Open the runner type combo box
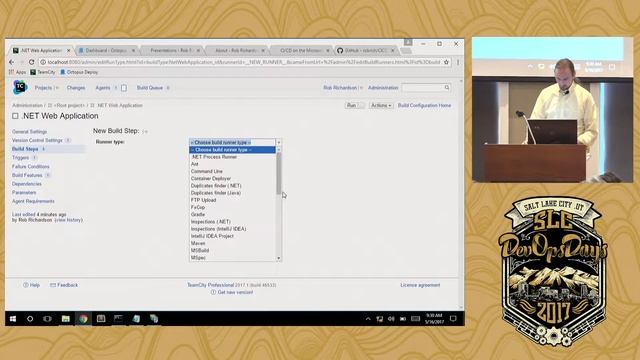 tap(235, 142)
